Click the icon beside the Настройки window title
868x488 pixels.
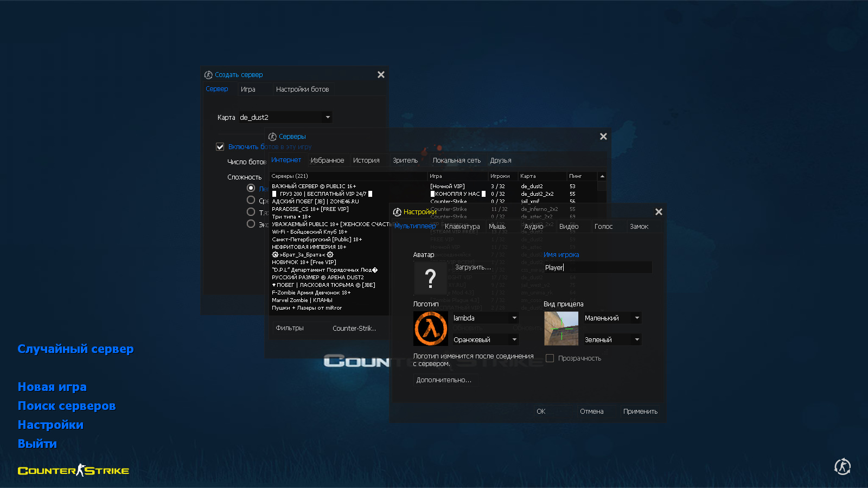tap(397, 212)
